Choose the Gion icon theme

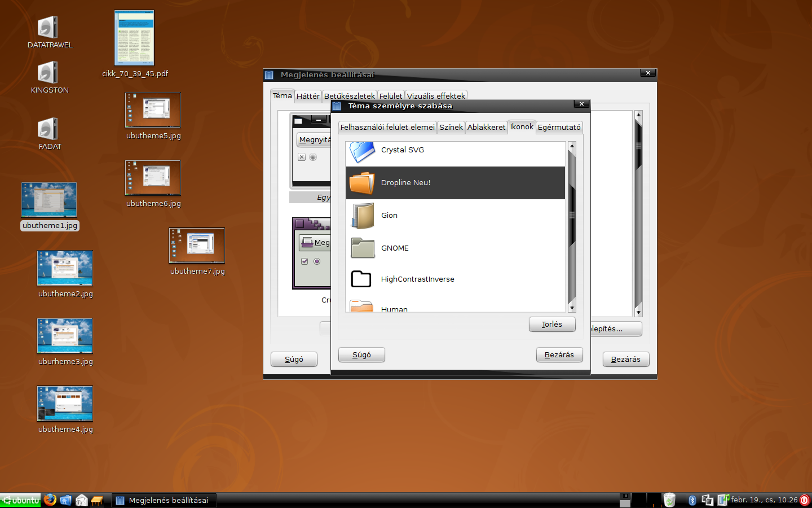(455, 216)
